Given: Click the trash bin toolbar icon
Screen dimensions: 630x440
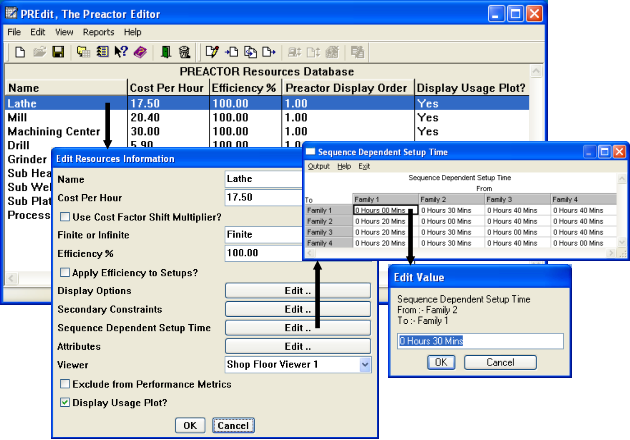Looking at the screenshot, I should pos(184,52).
